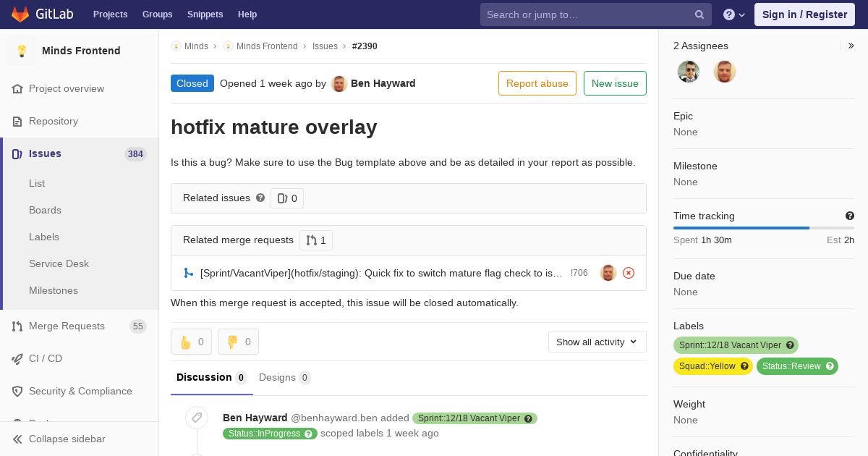Click the Issues sidebar icon

[17, 154]
